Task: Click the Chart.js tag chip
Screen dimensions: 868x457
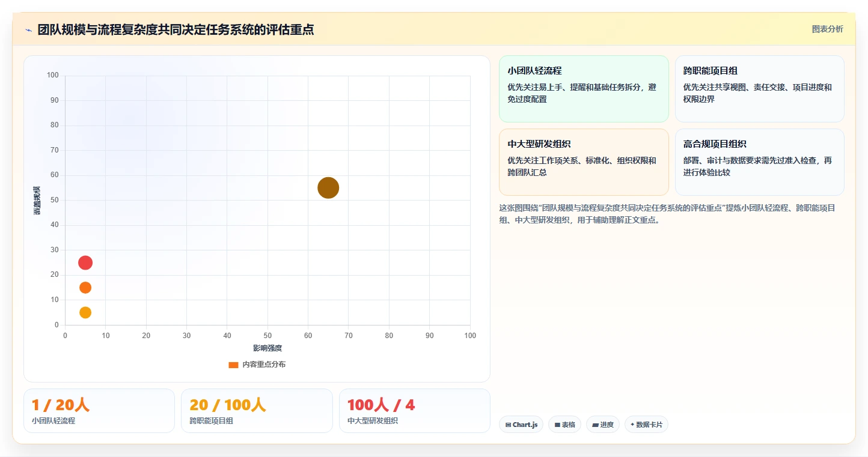Action: pyautogui.click(x=521, y=425)
